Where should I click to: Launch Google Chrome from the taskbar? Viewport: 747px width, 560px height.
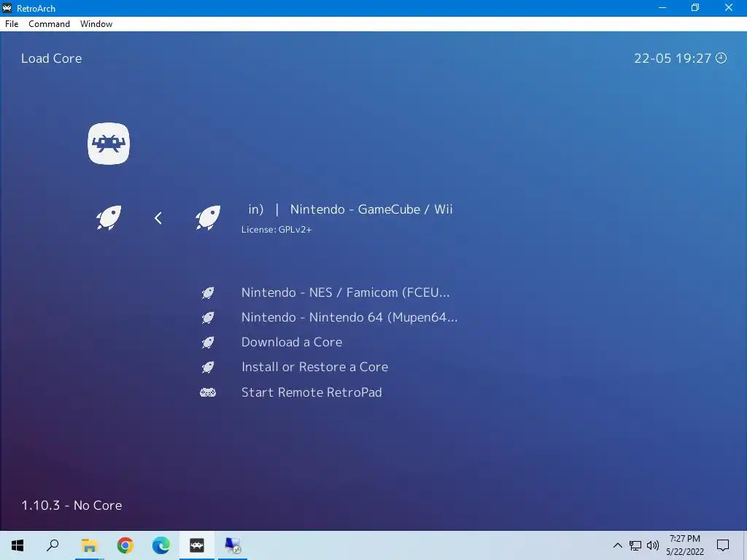point(125,545)
